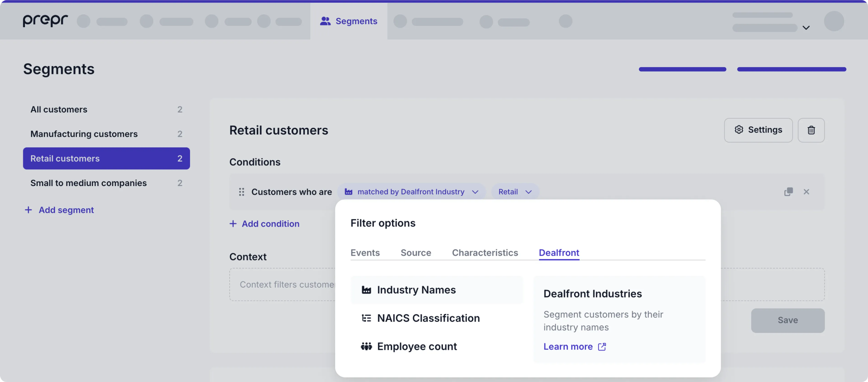Grab the drag handle next to Customers who are

coord(241,192)
